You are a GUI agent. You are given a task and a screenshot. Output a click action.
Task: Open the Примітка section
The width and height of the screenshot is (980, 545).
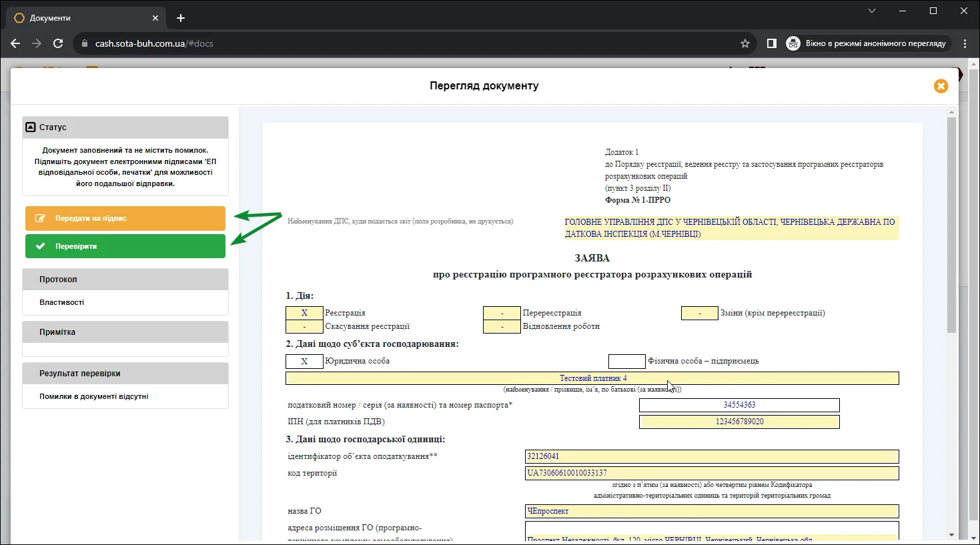(x=125, y=332)
